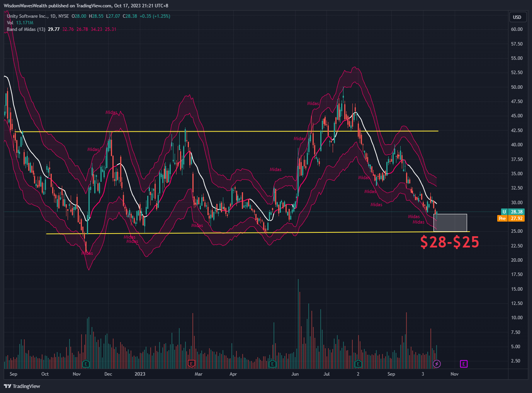Click the open value O28.00

pyautogui.click(x=79, y=16)
